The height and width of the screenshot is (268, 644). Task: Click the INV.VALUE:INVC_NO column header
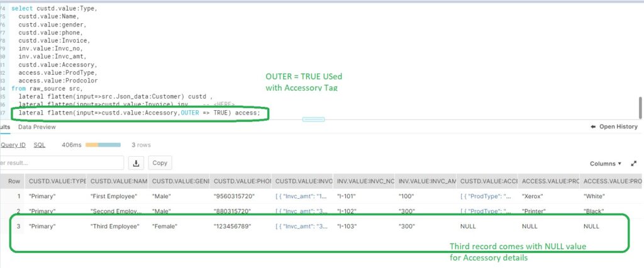(x=364, y=181)
